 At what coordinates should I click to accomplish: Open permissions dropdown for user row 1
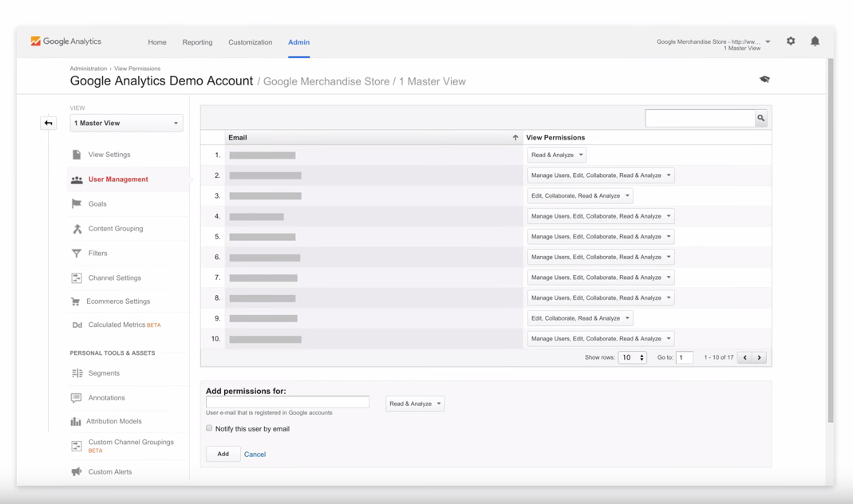pyautogui.click(x=556, y=155)
